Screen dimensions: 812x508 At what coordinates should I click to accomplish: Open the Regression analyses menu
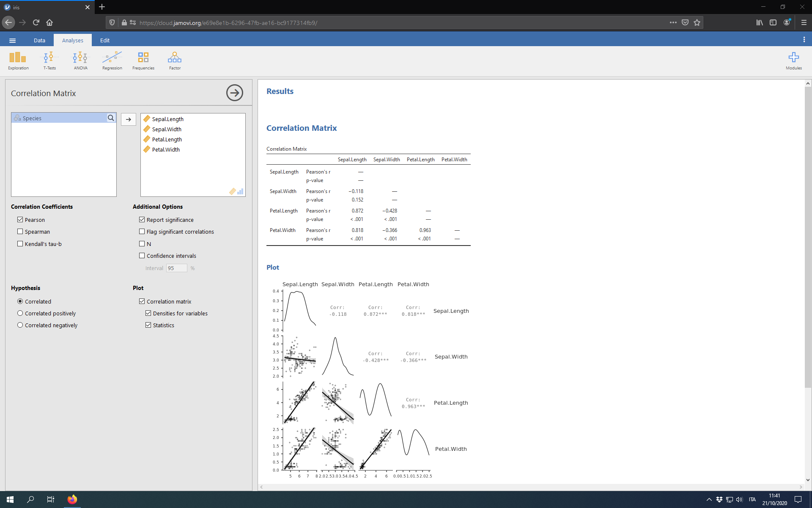pos(112,61)
